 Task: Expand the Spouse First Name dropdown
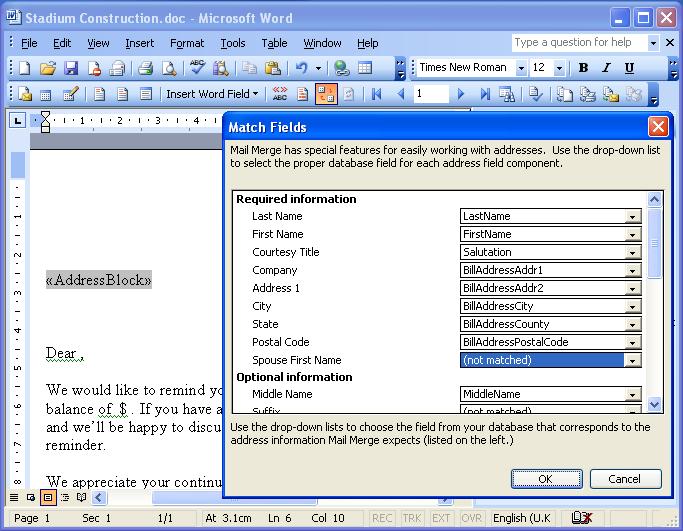pos(633,360)
